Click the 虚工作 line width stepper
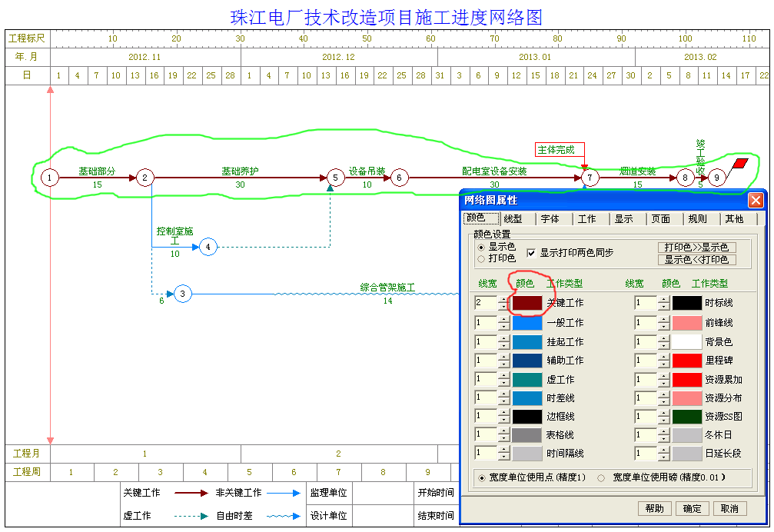 503,380
